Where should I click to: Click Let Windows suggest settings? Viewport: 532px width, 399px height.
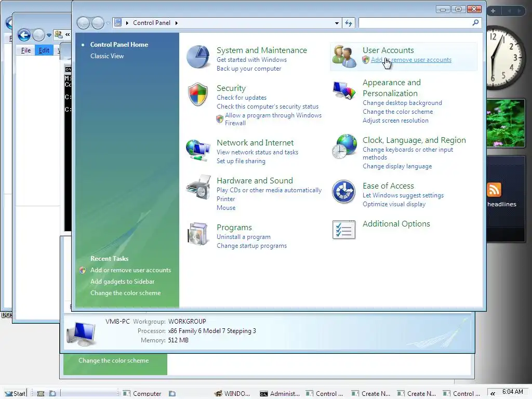pos(403,195)
